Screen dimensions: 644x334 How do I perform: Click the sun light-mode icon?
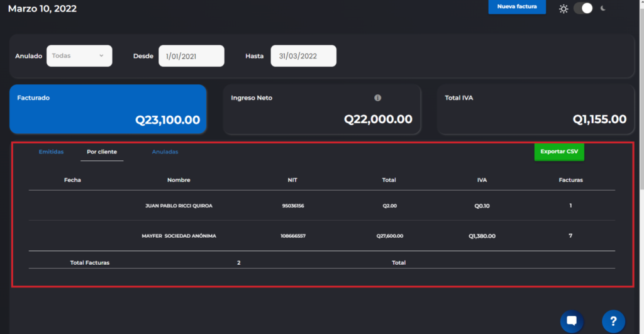pyautogui.click(x=563, y=9)
